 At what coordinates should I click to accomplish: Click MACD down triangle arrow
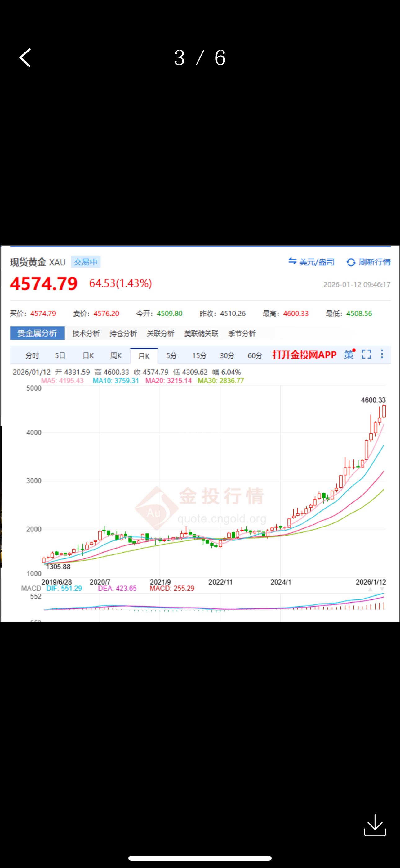click(382, 589)
